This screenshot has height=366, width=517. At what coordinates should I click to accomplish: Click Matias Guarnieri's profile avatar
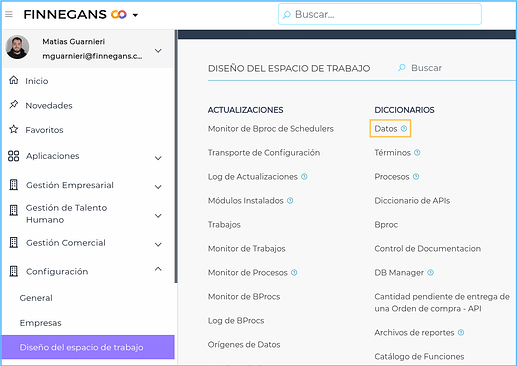tap(17, 47)
